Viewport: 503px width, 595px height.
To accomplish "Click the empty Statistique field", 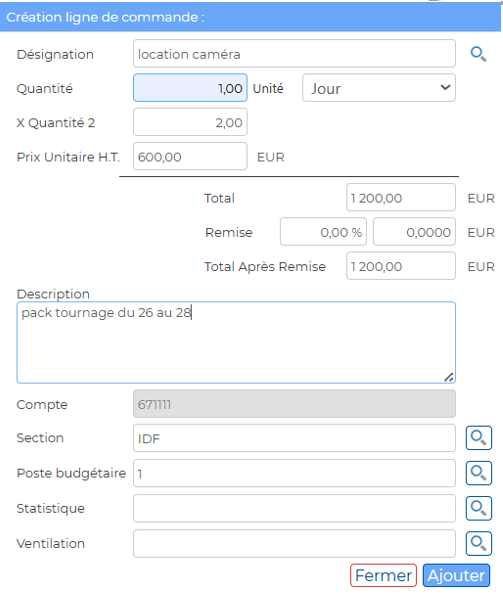I will 294,508.
